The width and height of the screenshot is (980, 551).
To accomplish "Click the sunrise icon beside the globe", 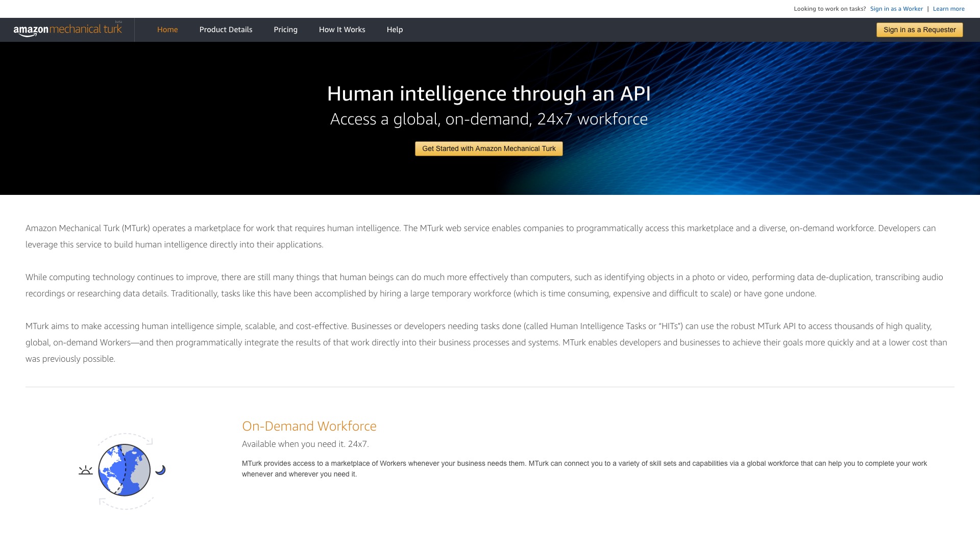I will point(86,470).
